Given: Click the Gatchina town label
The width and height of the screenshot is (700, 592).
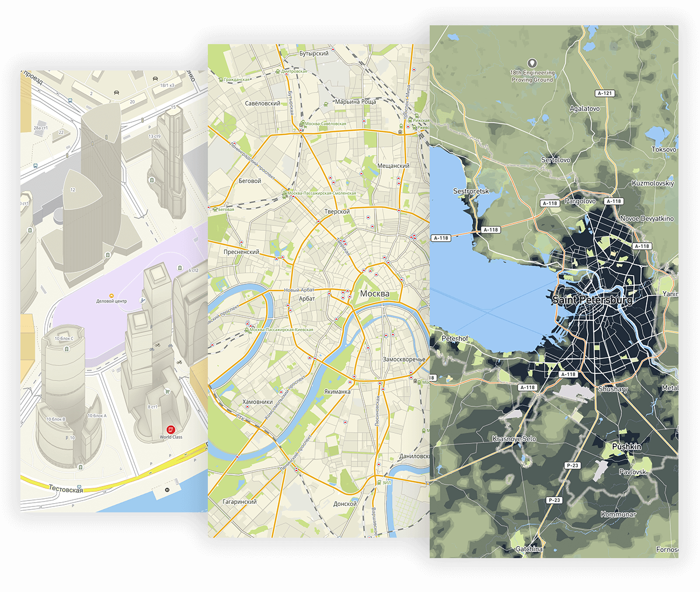Looking at the screenshot, I should coord(529,549).
